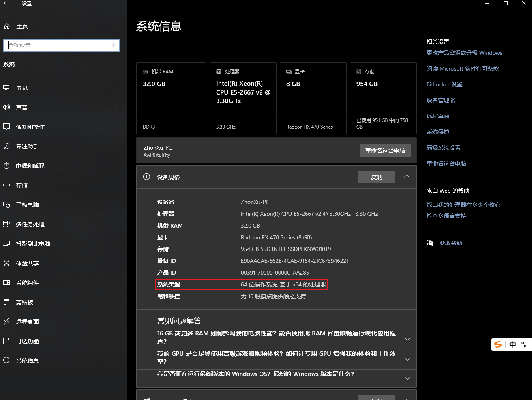Toggle the IME punctuation mode icon
Screen dimensions: 532x400
523,344
